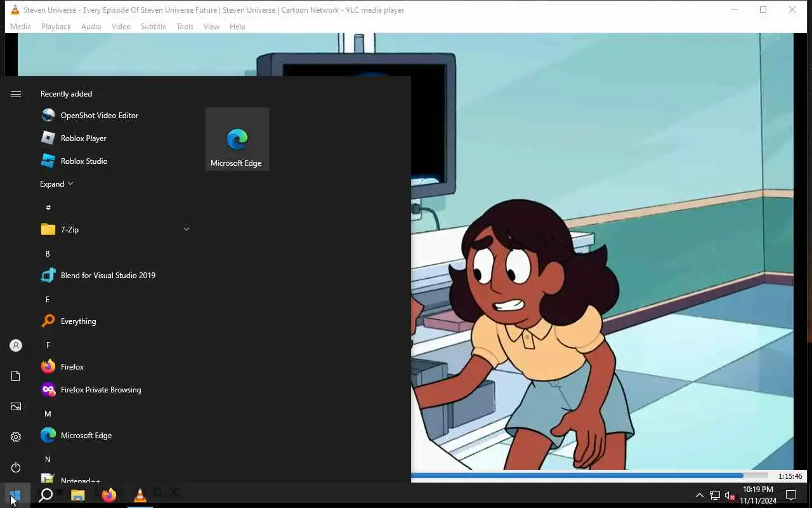The image size is (812, 508).
Task: Click the Windows Start button
Action: [15, 495]
